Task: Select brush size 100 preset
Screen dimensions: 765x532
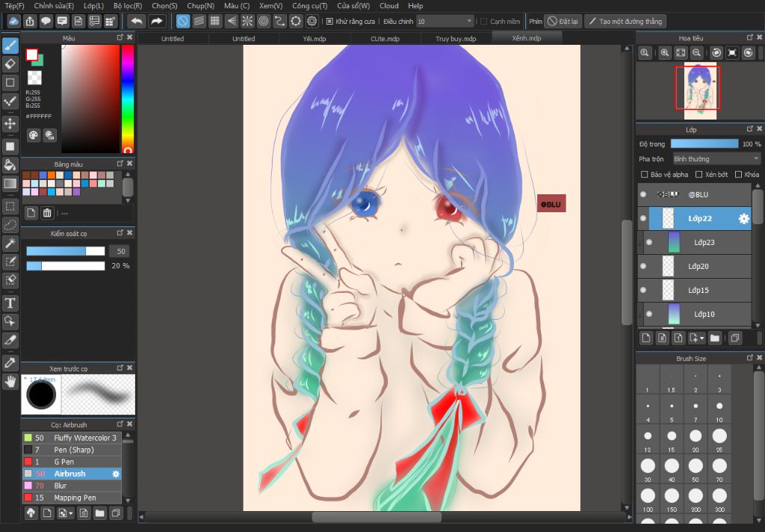Action: [648, 499]
